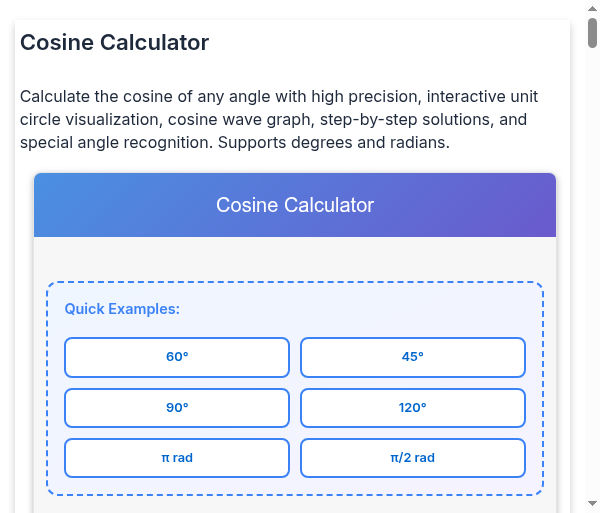
Task: Select the 60° quick example
Action: tap(177, 357)
